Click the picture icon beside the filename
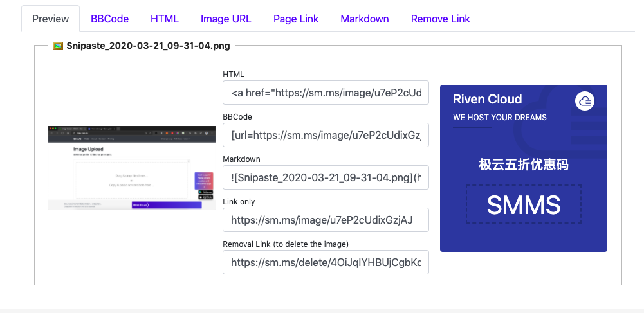Screen dimensions: 644x313 58,46
